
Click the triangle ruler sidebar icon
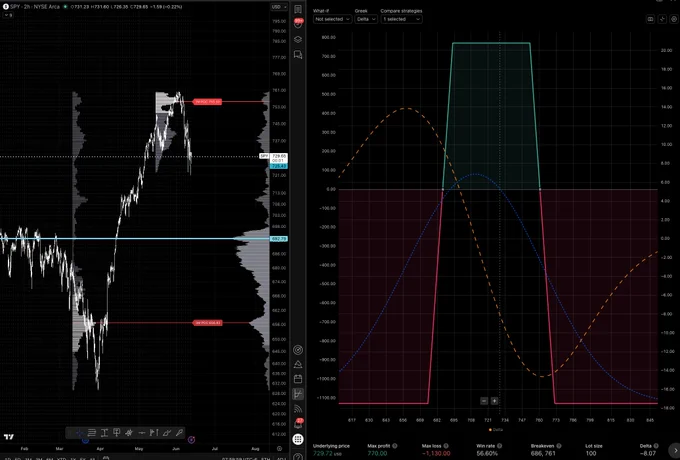(298, 364)
